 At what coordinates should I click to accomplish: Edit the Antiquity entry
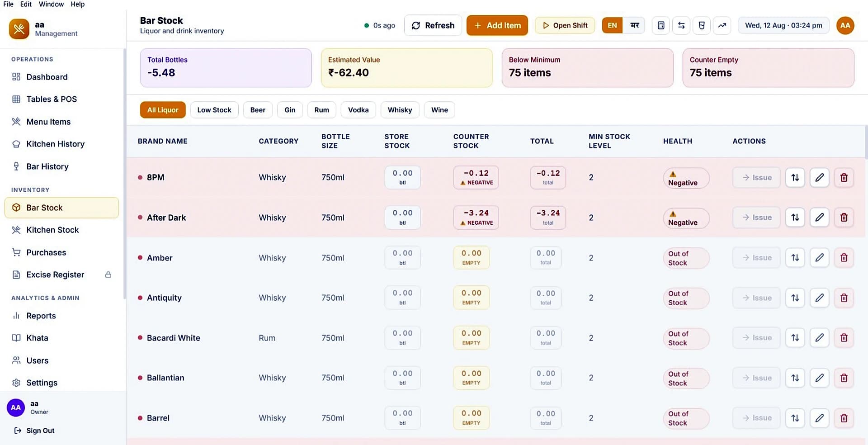pos(820,298)
